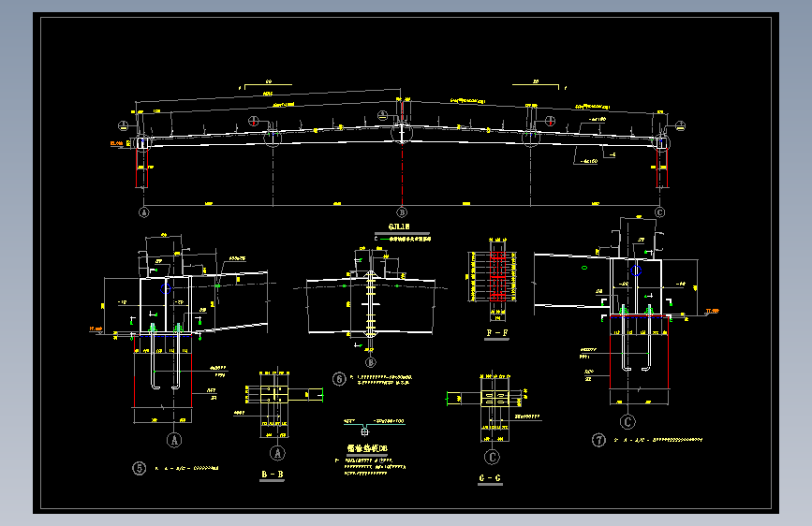Click the 'C - C' section label
The height and width of the screenshot is (526, 812).
pos(490,478)
